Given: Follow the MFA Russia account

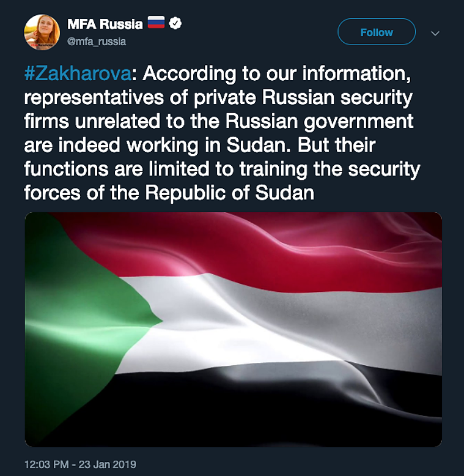Looking at the screenshot, I should 377,32.
